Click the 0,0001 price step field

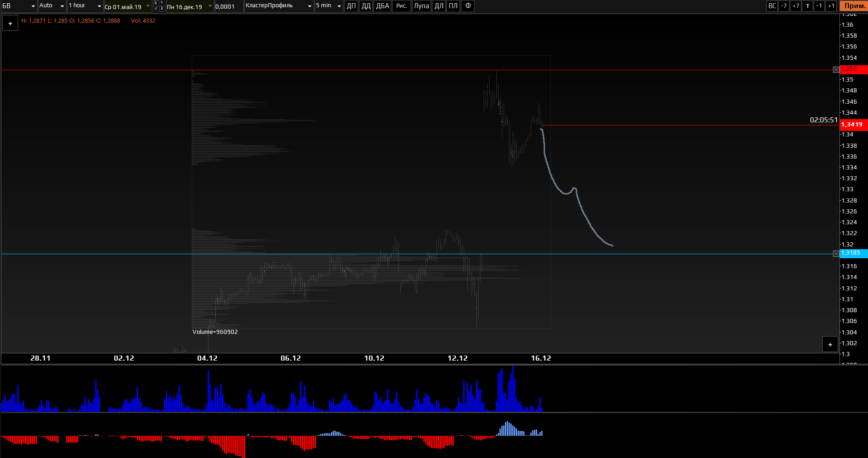pos(228,6)
